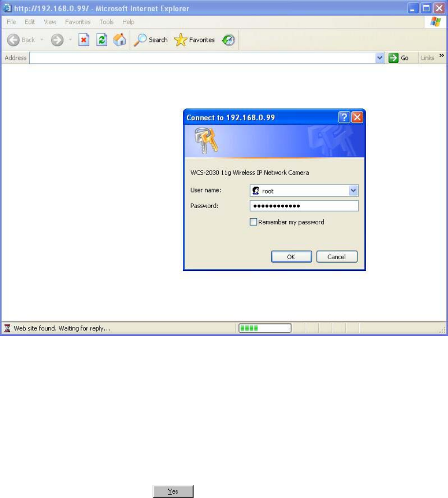The image size is (448, 498).
Task: Open the Back button history dropdown arrow
Action: 41,40
